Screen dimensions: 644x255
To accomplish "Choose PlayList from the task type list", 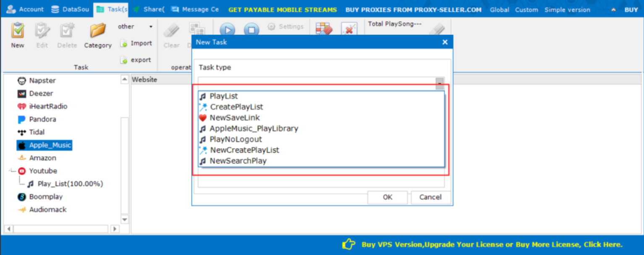I will (321, 96).
